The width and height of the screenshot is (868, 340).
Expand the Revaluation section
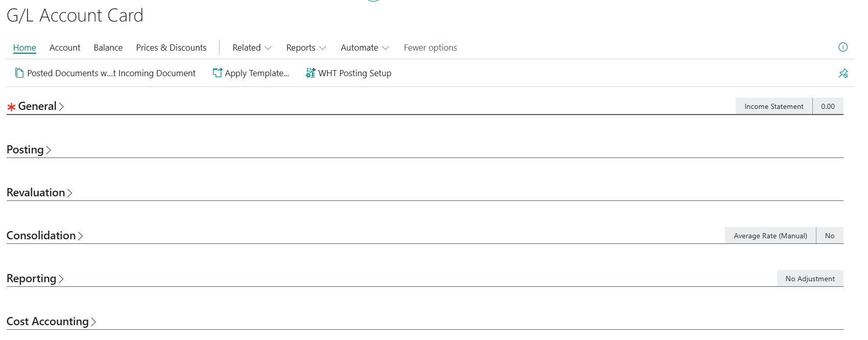pos(36,193)
